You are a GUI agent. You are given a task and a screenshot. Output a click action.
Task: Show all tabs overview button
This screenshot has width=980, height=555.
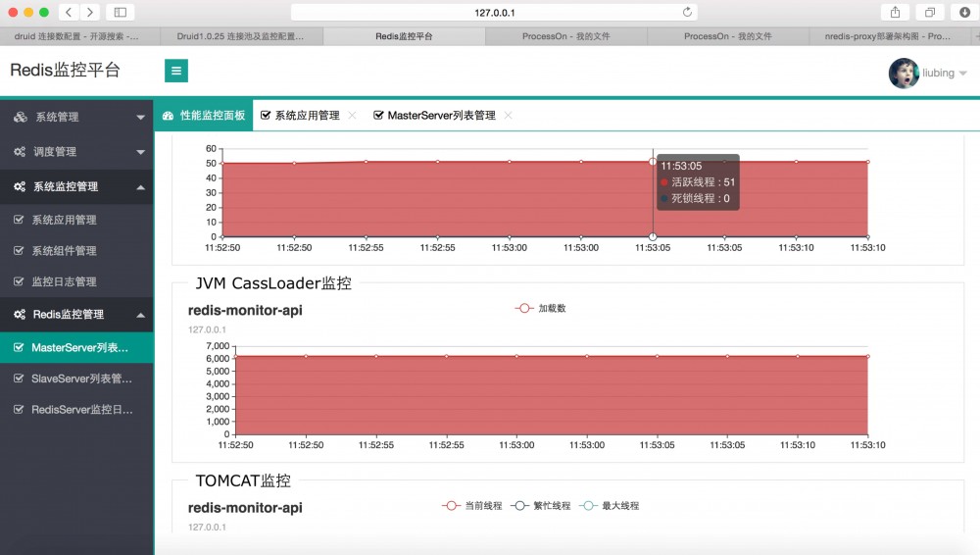930,12
